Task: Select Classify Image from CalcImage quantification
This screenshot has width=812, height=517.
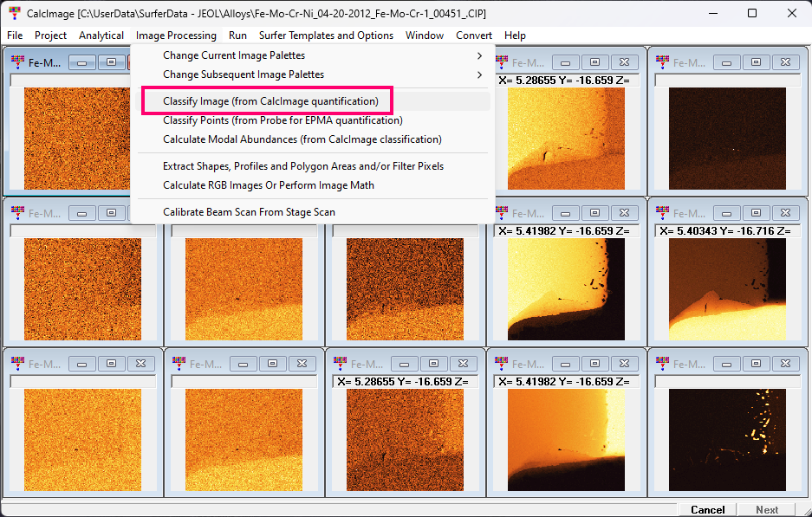Action: (270, 101)
